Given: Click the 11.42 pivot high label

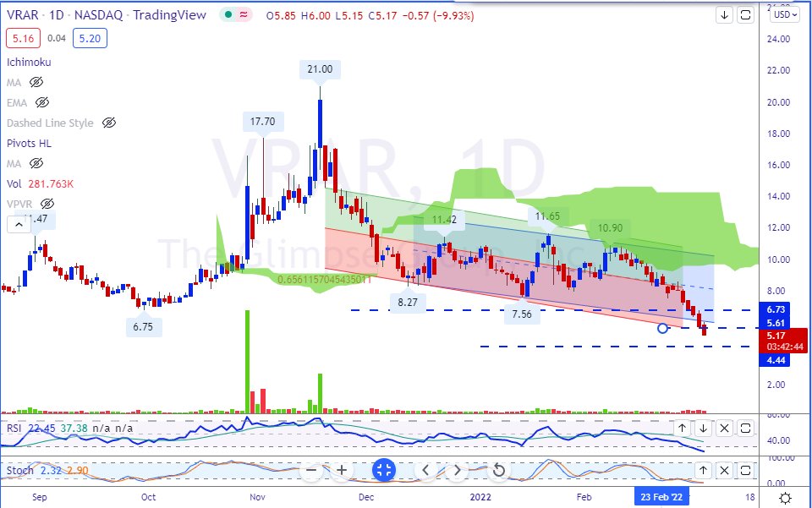Looking at the screenshot, I should (x=444, y=220).
